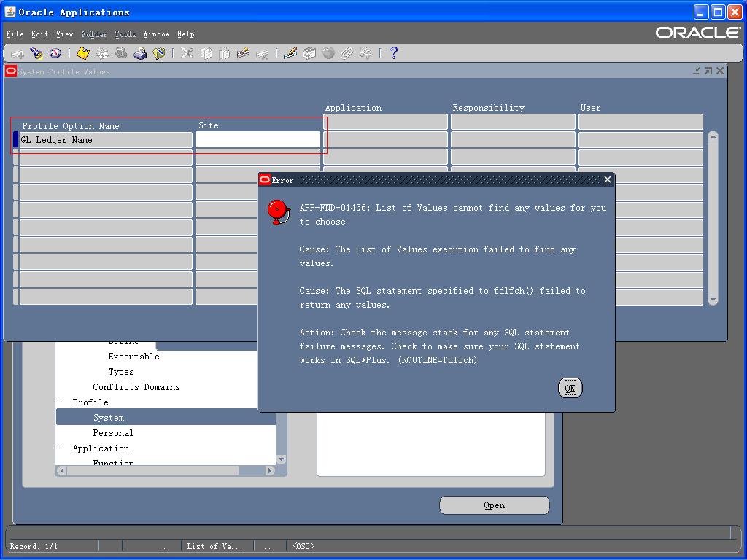
Task: Click Navigator tree horizontal scroll left arrow
Action: 61,470
